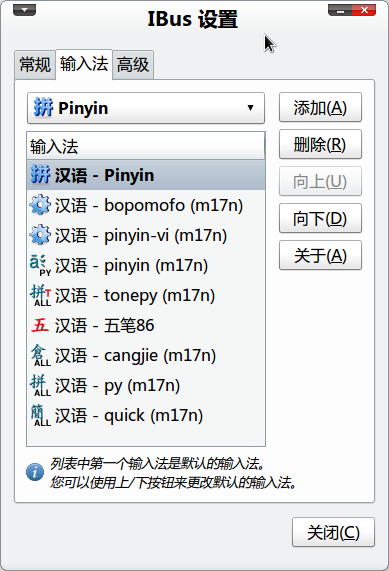Viewport: 389px width, 571px height.
Task: Select 汉语 - quick (m17n) entry
Action: coord(146,416)
